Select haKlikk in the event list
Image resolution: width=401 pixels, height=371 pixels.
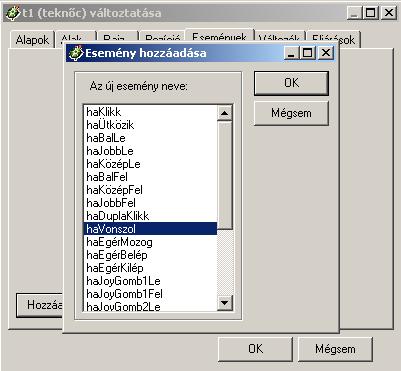pos(150,112)
